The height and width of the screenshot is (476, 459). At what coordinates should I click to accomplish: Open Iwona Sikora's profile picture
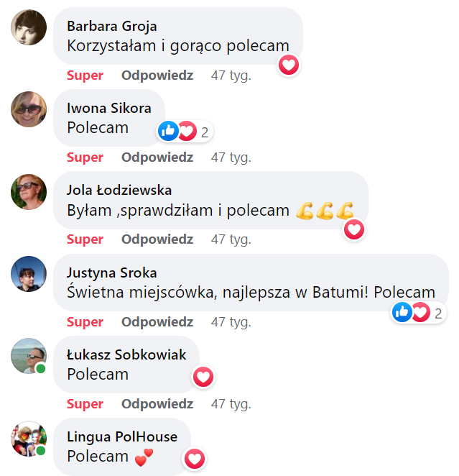(29, 109)
